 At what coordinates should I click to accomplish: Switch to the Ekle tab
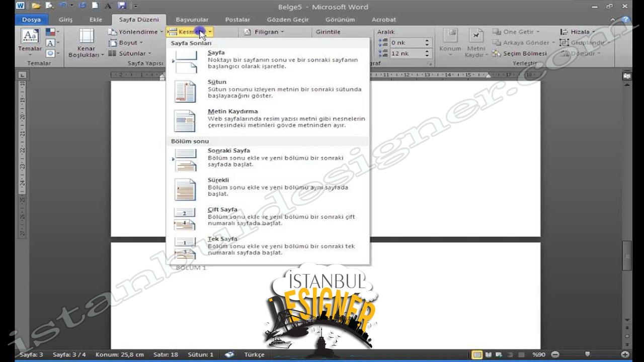pyautogui.click(x=96, y=20)
